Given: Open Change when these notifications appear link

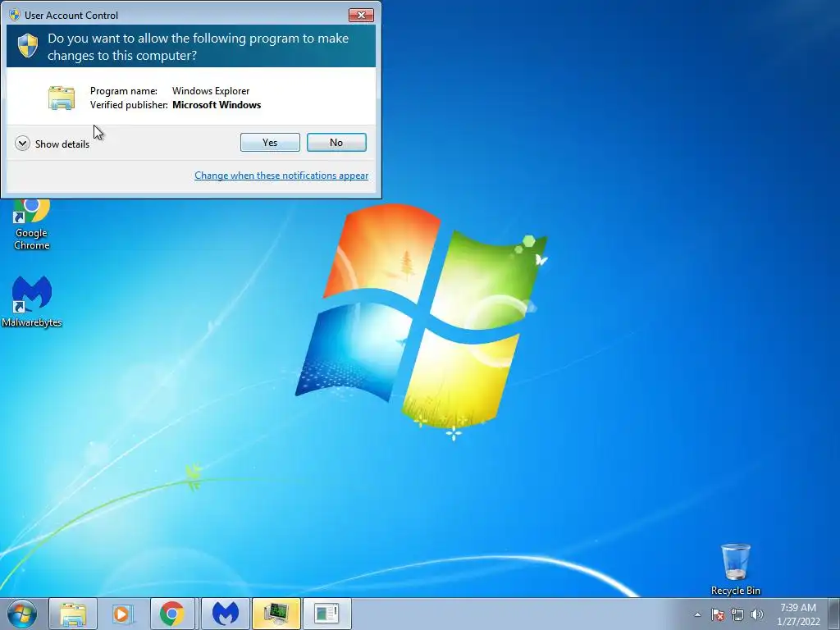Looking at the screenshot, I should point(281,176).
